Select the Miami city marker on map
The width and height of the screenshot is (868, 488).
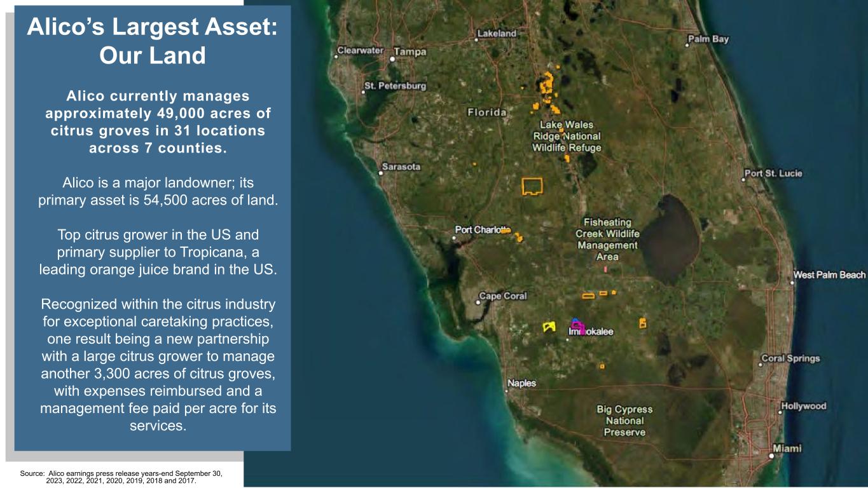[771, 456]
